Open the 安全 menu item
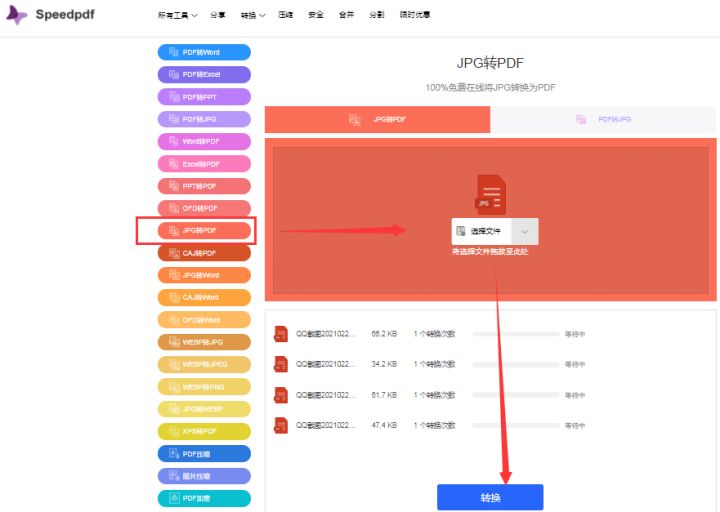This screenshot has height=512, width=720. pos(316,15)
